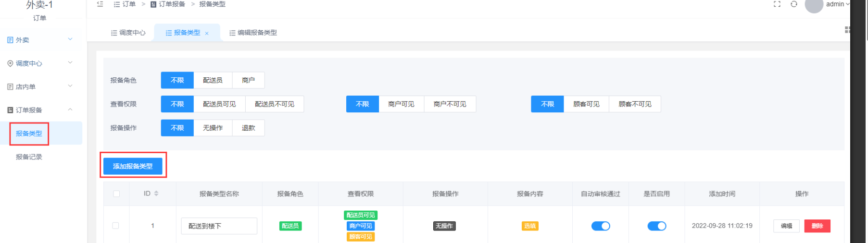The image size is (868, 243).
Task: Click red 删除 button for 配送到楼下
Action: [x=818, y=226]
